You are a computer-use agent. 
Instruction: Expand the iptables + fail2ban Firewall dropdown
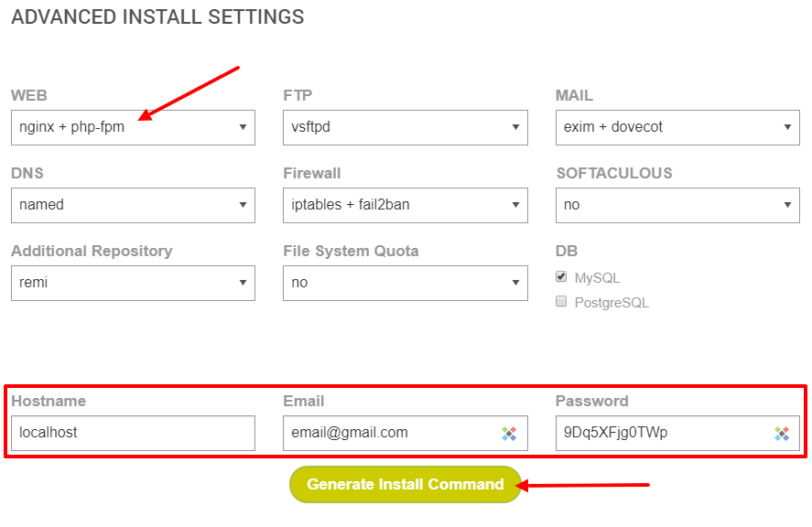(x=406, y=205)
